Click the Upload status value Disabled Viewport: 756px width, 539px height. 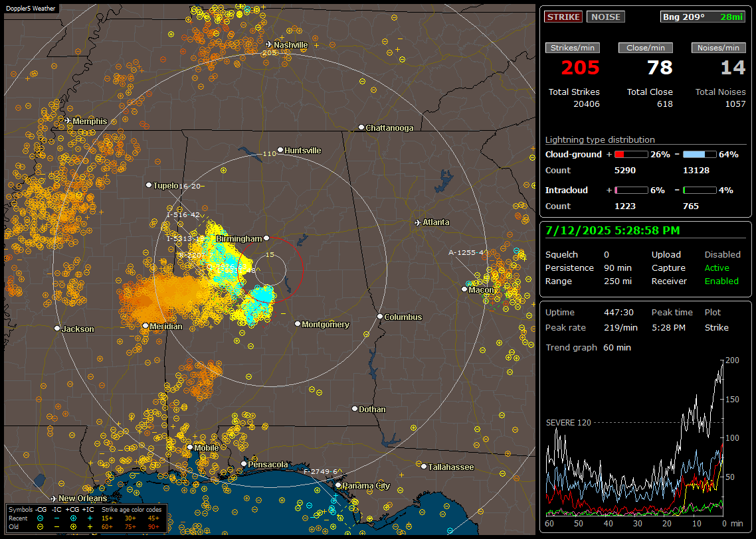pos(722,254)
